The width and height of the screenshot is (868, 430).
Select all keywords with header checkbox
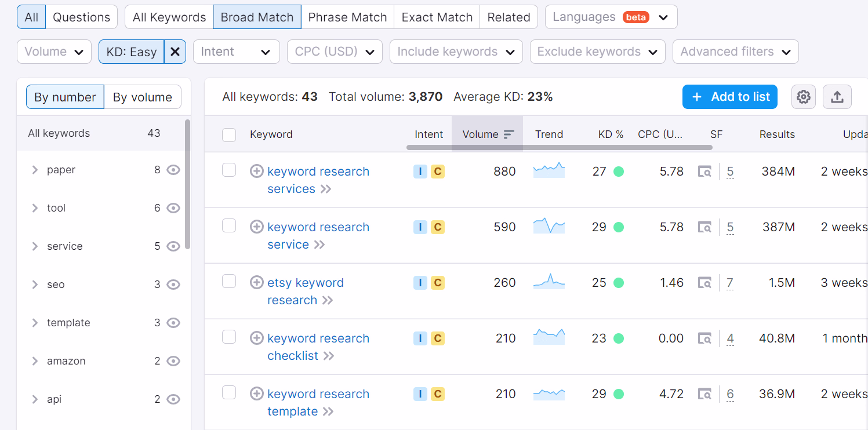pos(229,135)
